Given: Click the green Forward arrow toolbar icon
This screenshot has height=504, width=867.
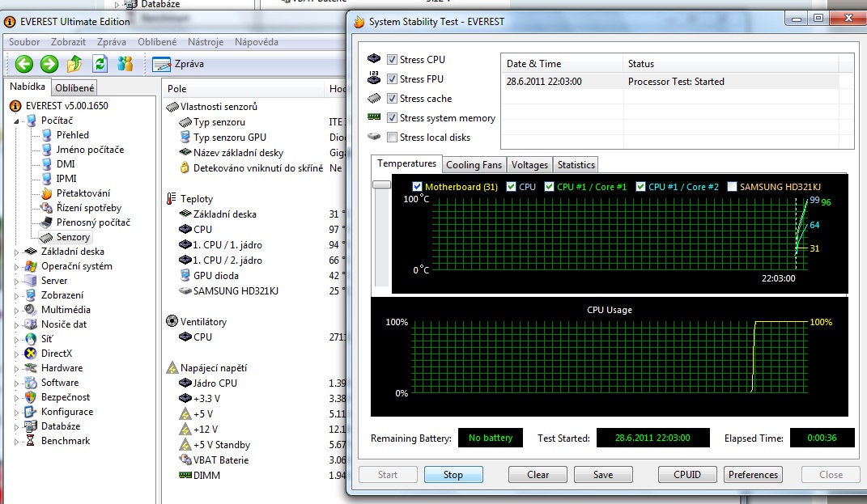Looking at the screenshot, I should click(49, 64).
